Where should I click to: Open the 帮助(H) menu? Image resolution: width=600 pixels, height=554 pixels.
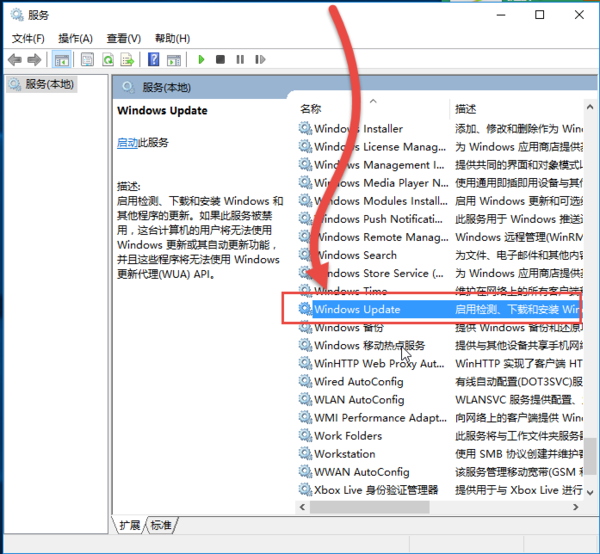pos(172,39)
